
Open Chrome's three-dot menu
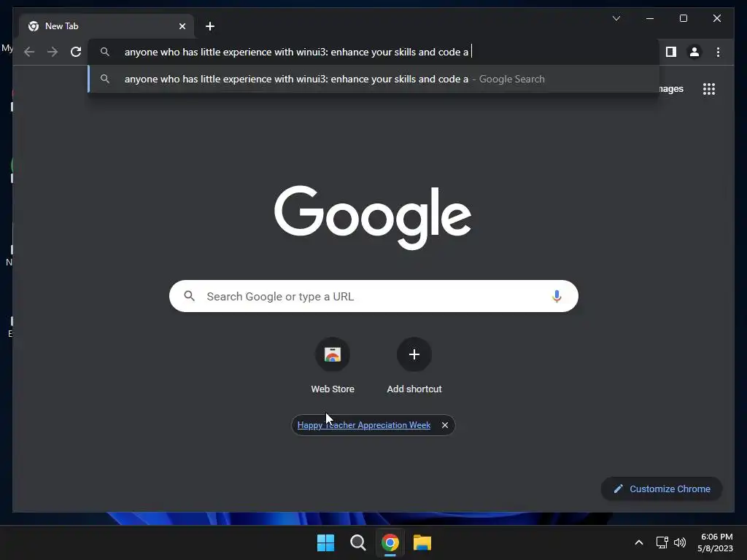tap(718, 52)
